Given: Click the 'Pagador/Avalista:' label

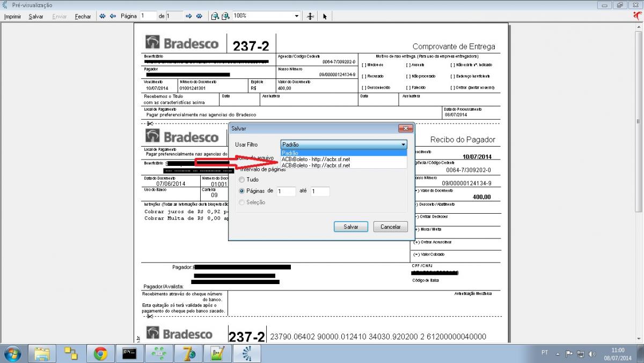Looking at the screenshot, I should pos(164,287).
